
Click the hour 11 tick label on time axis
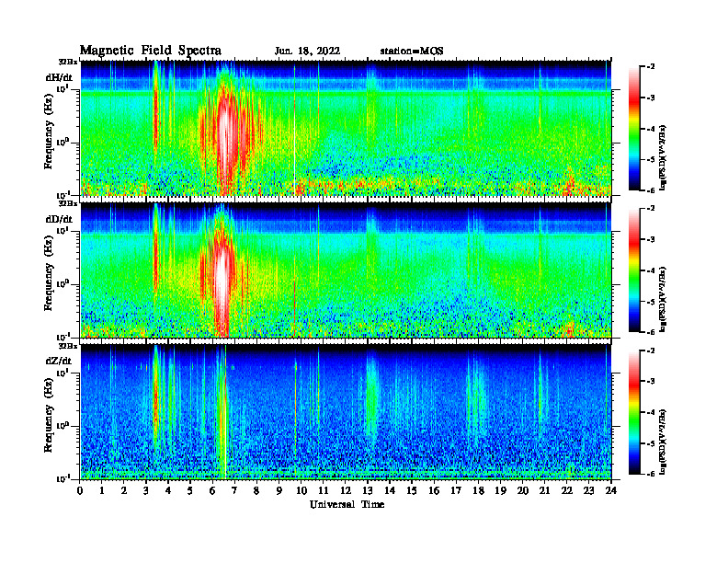point(324,491)
